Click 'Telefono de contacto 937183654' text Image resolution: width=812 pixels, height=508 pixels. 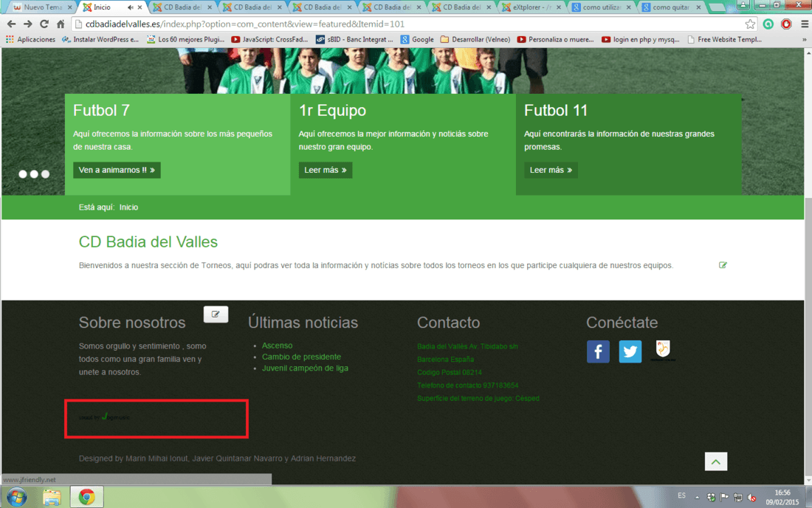(x=467, y=385)
